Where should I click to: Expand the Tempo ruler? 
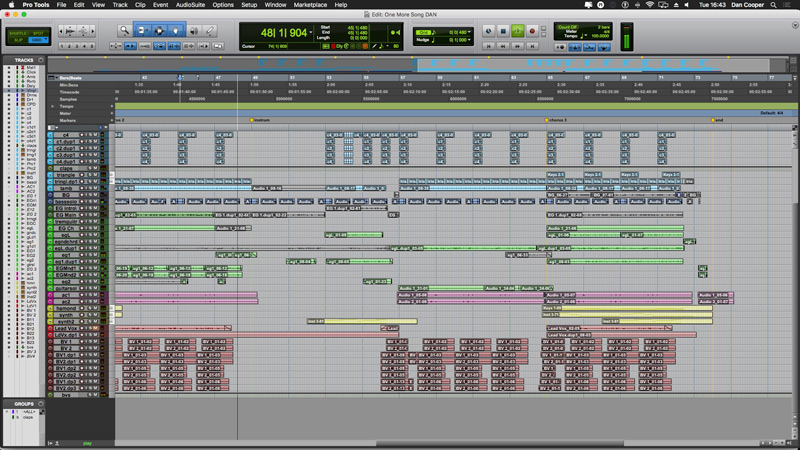(x=53, y=107)
